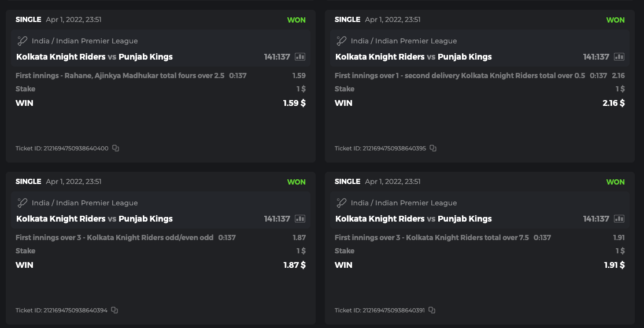Open match statistics icon on odd/even bet

[300, 219]
